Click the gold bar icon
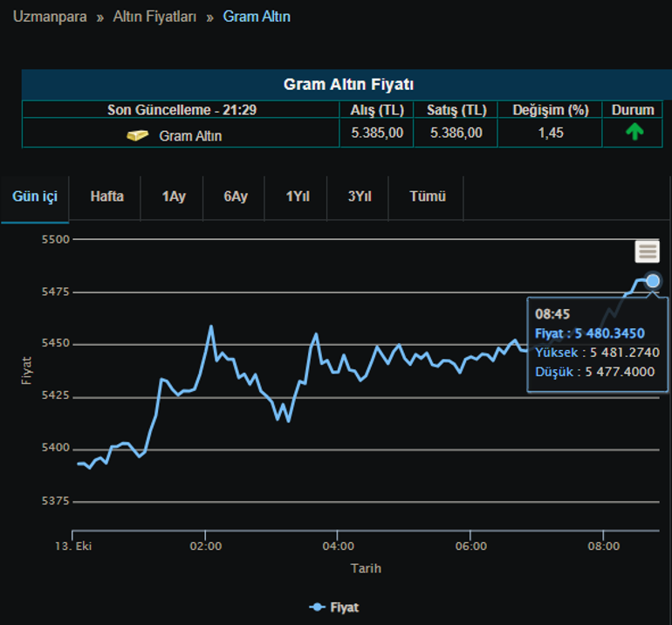This screenshot has width=672, height=625. coord(138,135)
